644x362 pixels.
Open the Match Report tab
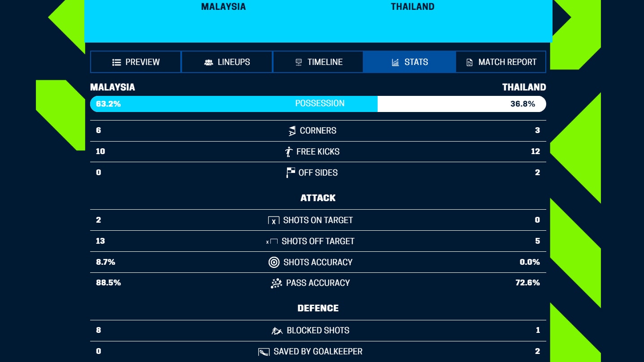coord(501,62)
